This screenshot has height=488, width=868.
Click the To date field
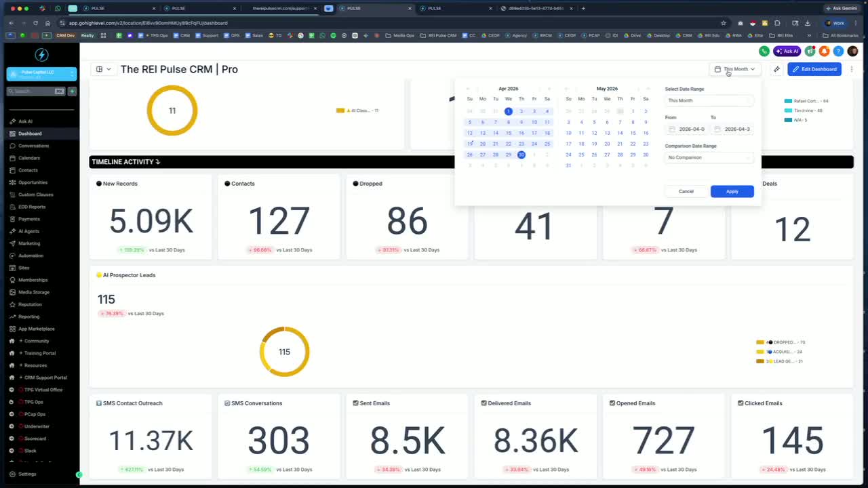pyautogui.click(x=732, y=129)
